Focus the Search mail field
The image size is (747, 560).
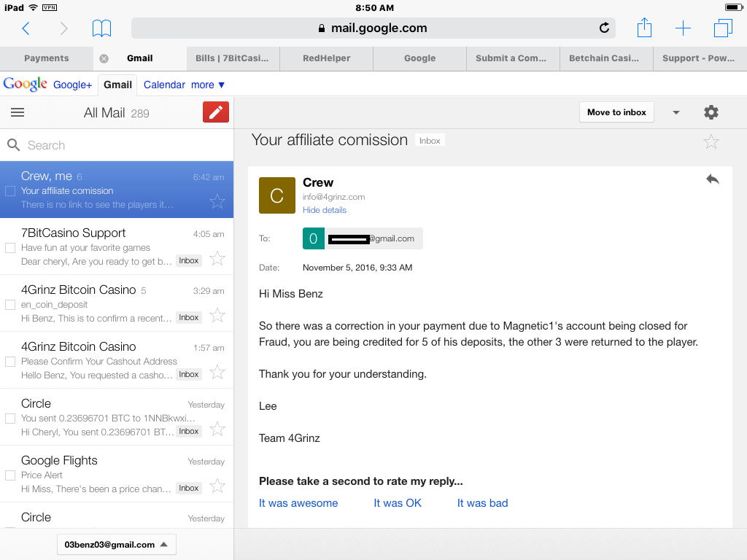tap(117, 145)
